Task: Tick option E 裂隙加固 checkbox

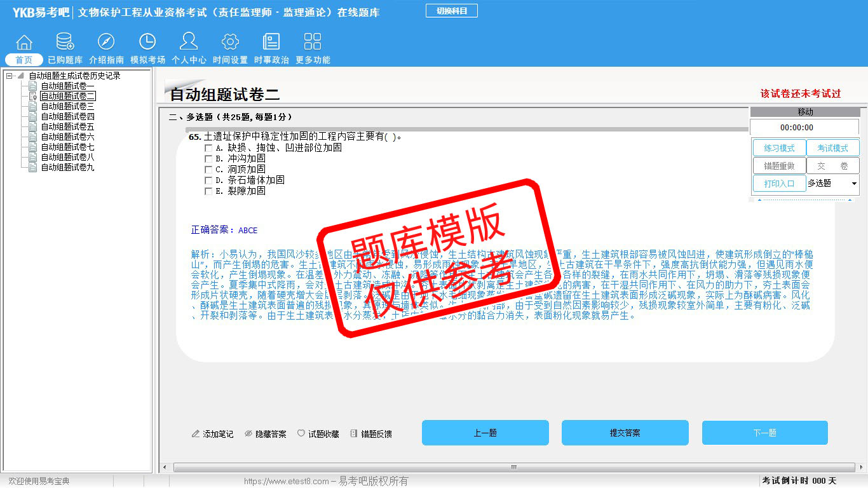Action: [x=208, y=191]
